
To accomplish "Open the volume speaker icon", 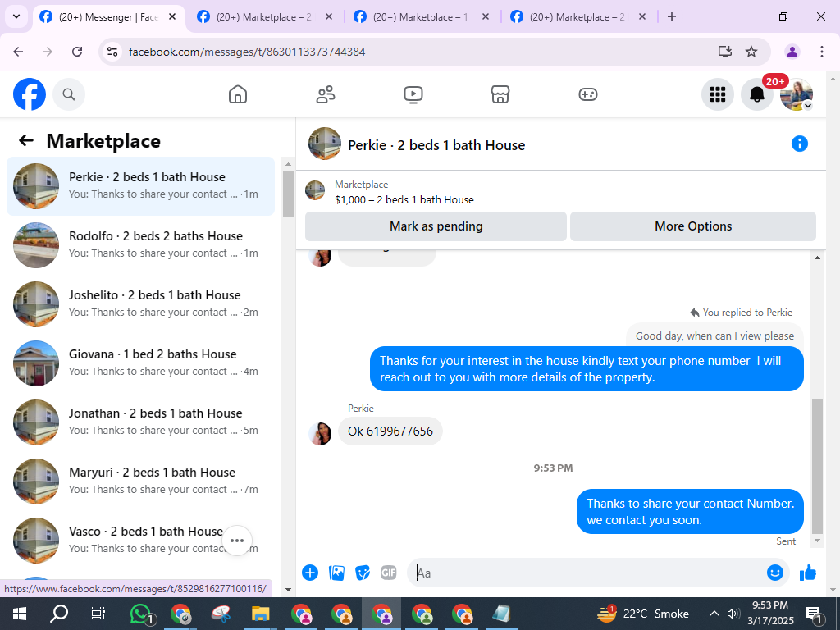I will 733,614.
